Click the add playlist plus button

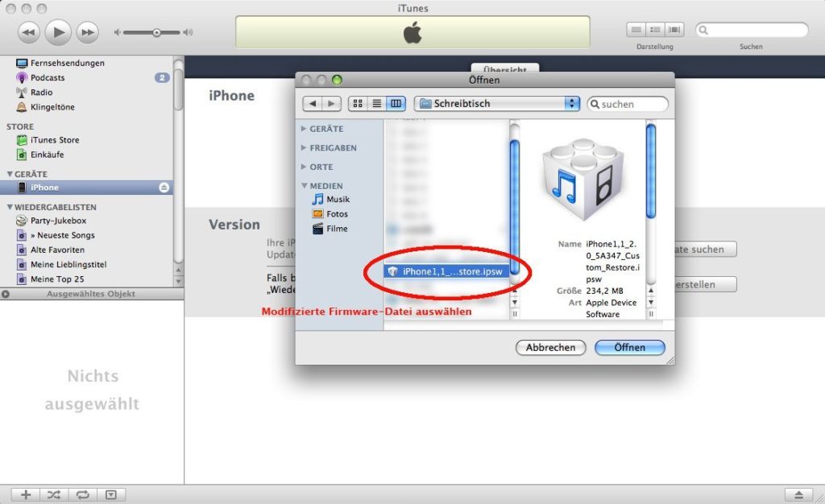(26, 494)
